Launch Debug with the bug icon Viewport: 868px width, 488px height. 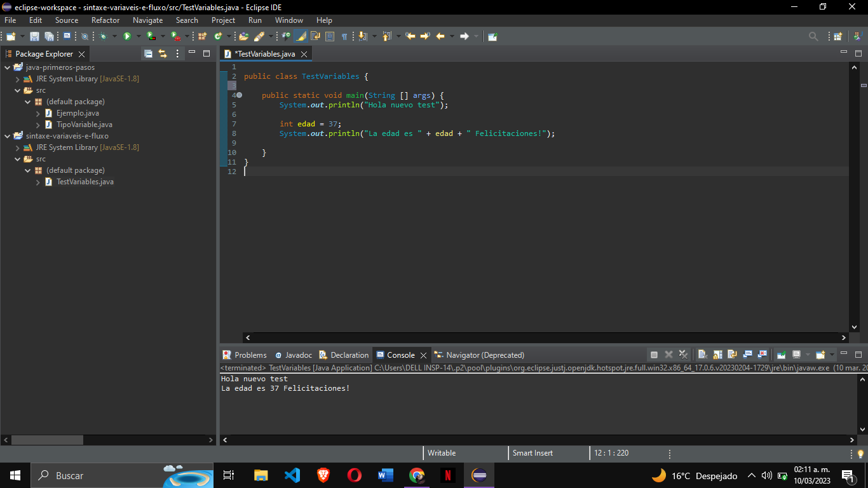click(103, 36)
